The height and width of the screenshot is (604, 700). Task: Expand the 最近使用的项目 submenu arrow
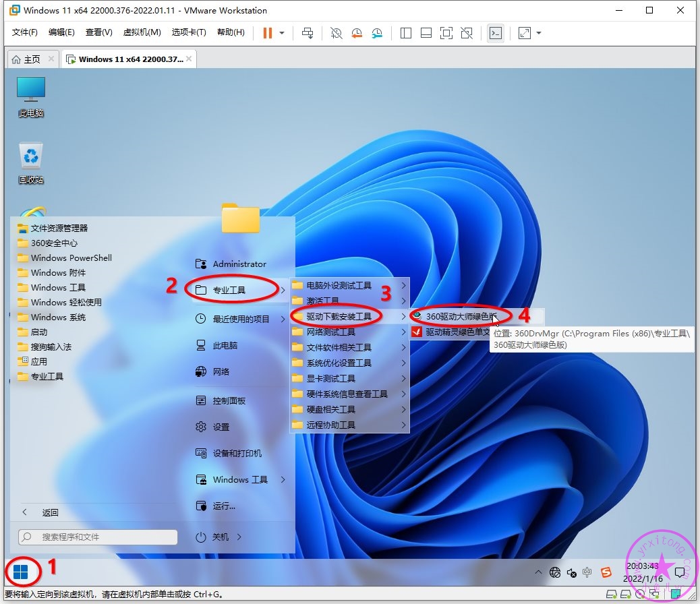283,319
